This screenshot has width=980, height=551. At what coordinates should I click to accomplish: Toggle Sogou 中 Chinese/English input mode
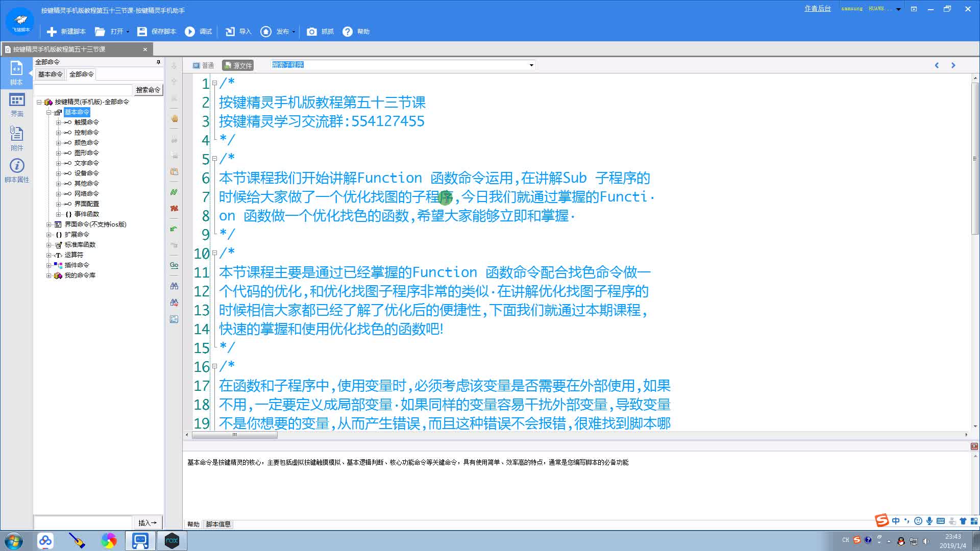[x=896, y=521]
